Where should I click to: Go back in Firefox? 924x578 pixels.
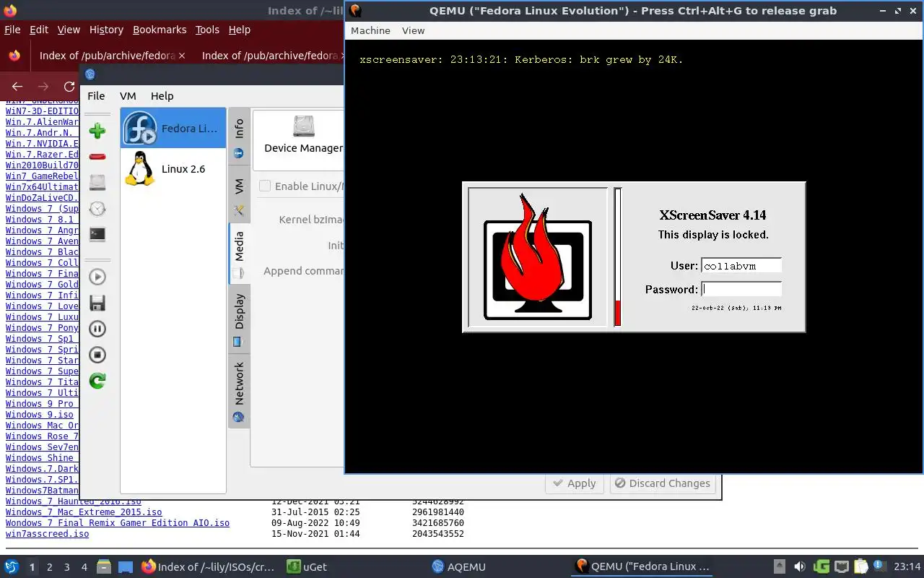click(17, 86)
